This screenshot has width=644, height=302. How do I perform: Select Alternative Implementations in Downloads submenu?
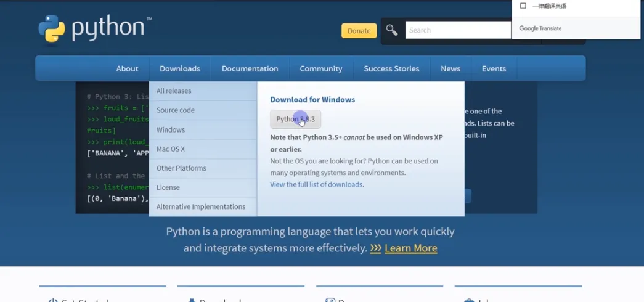[x=203, y=206]
